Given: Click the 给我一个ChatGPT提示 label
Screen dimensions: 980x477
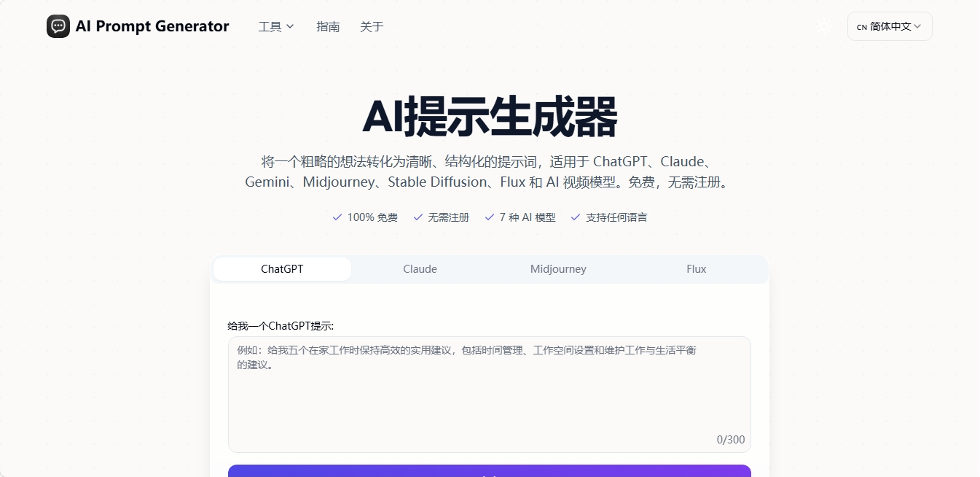Looking at the screenshot, I should click(x=281, y=325).
